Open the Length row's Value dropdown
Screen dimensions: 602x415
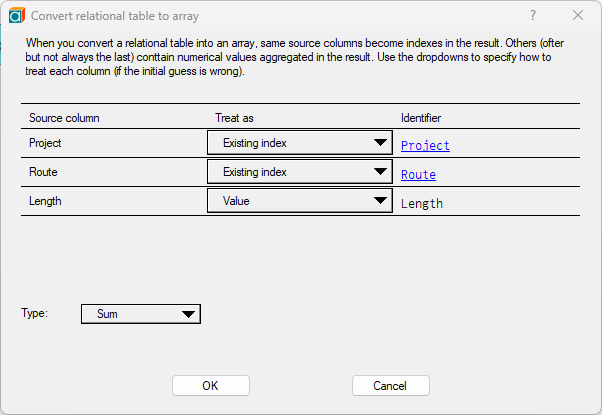pos(299,200)
